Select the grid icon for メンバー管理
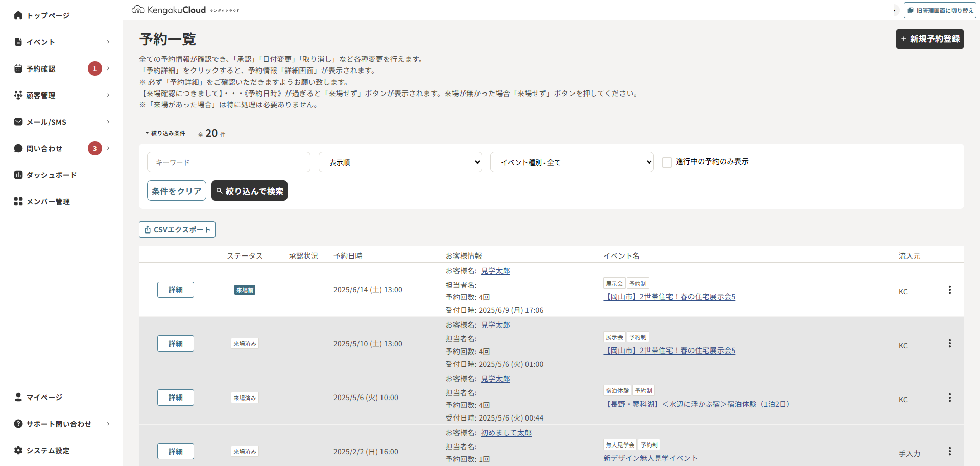Image resolution: width=980 pixels, height=466 pixels. [18, 201]
